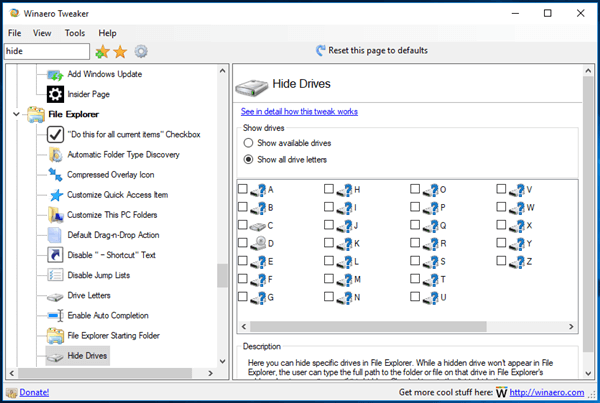Tick the checkbox for drive H
This screenshot has width=600, height=403.
coord(329,189)
